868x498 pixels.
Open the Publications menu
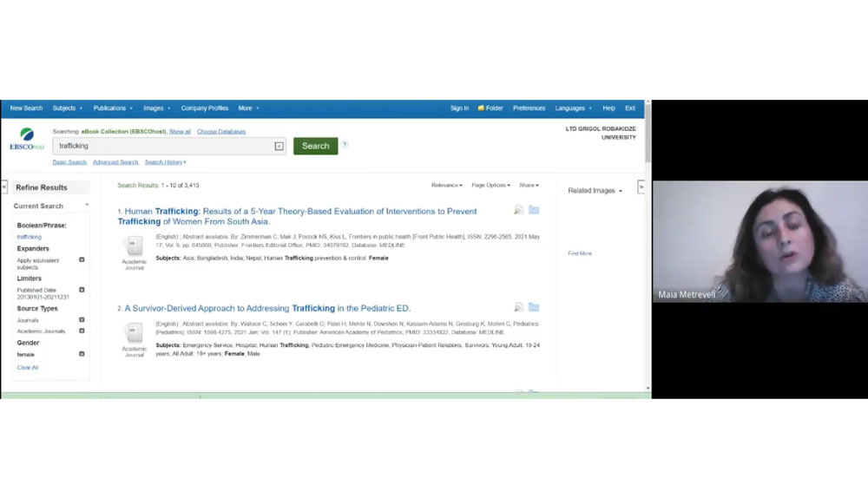(x=113, y=108)
